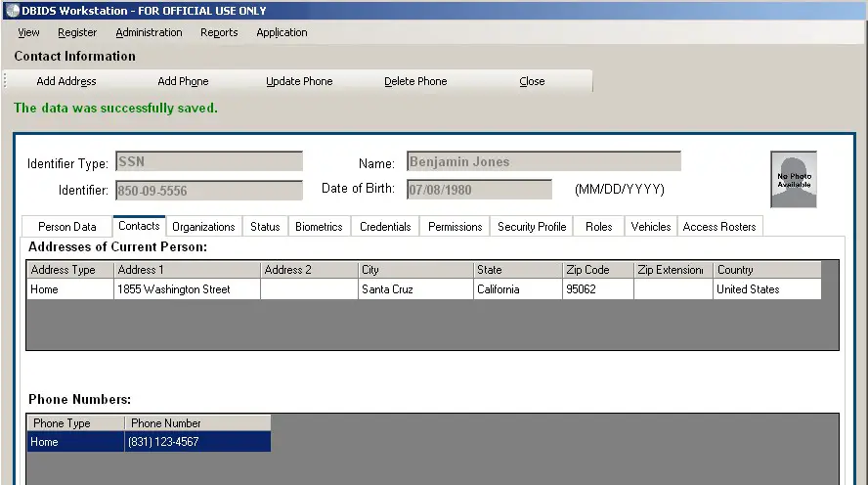The image size is (868, 485).
Task: Select the Home cell in the address row
Action: [x=70, y=289]
